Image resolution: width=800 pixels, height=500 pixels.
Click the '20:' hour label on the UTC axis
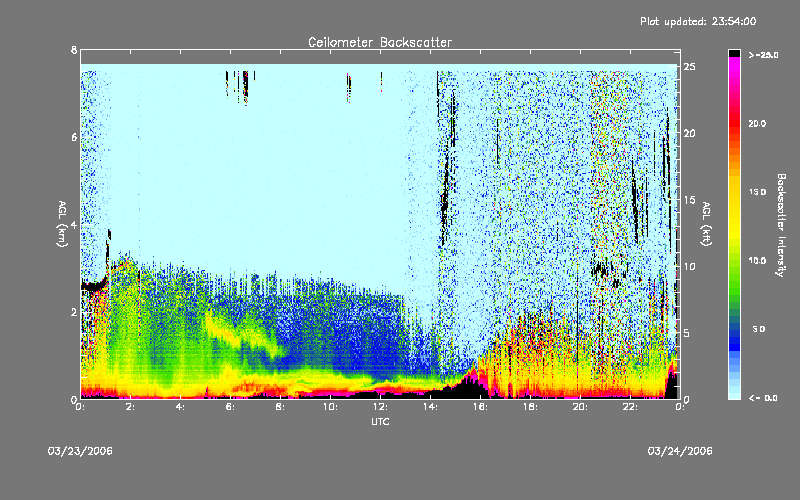pyautogui.click(x=580, y=407)
